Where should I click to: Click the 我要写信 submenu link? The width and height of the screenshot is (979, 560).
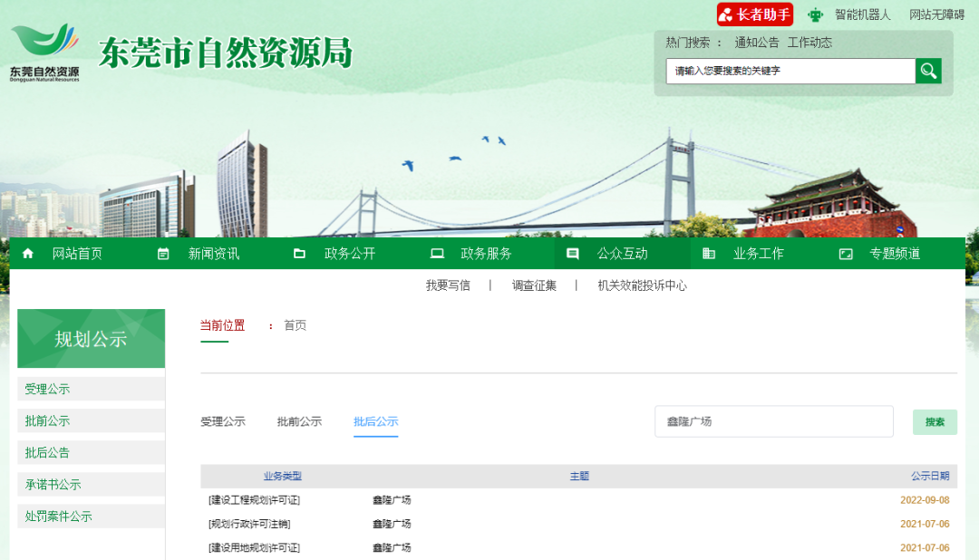448,285
